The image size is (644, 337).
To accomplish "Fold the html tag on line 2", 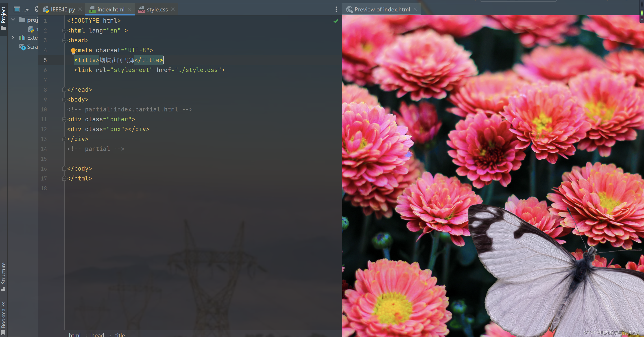I will [x=64, y=31].
